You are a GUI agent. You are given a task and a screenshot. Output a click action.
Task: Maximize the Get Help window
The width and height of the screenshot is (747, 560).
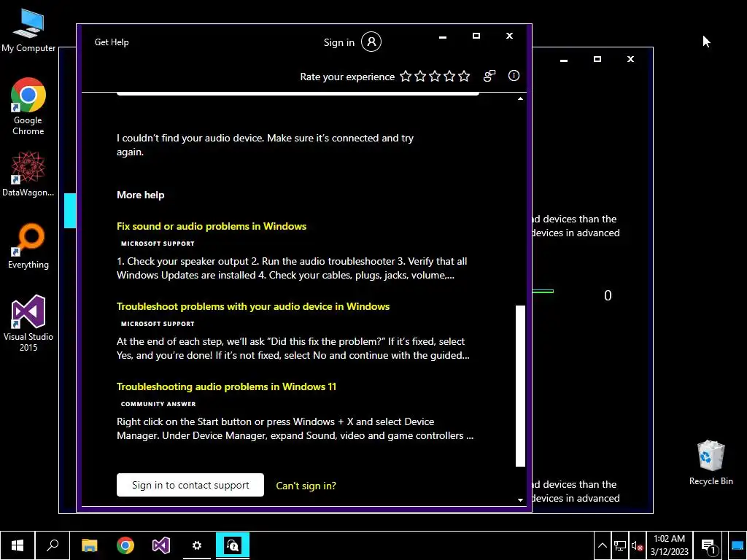476,36
